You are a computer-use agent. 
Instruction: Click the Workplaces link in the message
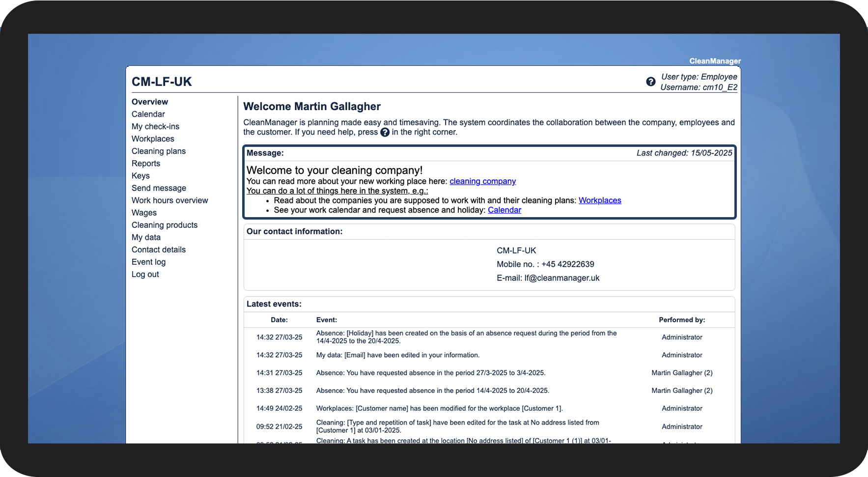tap(600, 200)
